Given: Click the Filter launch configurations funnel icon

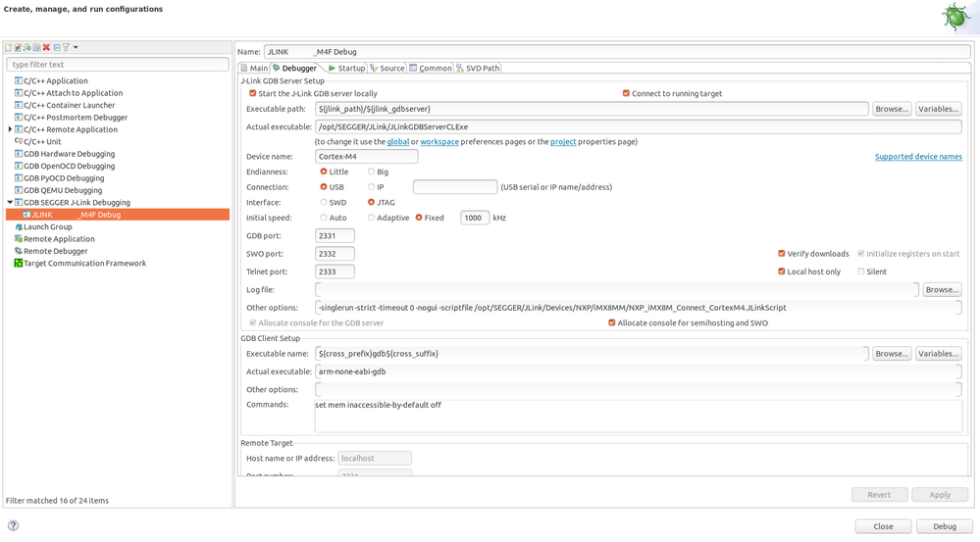Looking at the screenshot, I should pyautogui.click(x=66, y=47).
